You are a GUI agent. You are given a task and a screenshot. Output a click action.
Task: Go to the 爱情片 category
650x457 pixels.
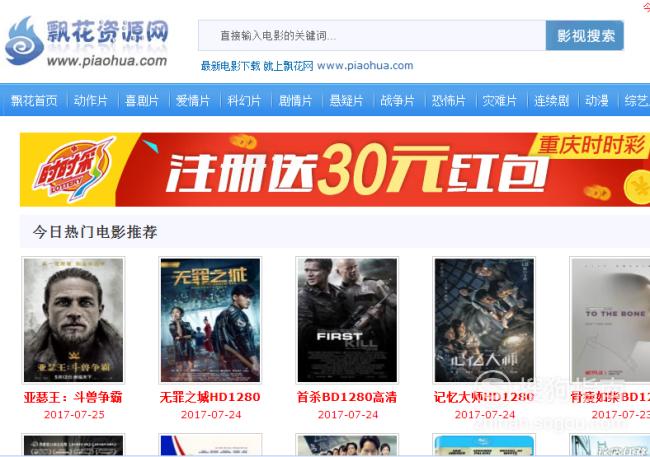193,100
